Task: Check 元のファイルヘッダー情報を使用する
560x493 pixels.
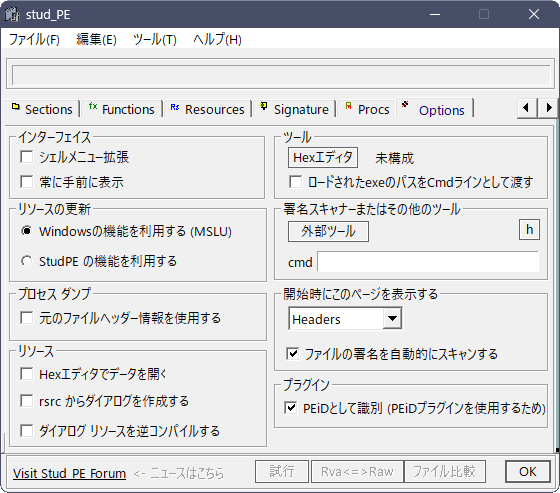Action: tap(27, 318)
